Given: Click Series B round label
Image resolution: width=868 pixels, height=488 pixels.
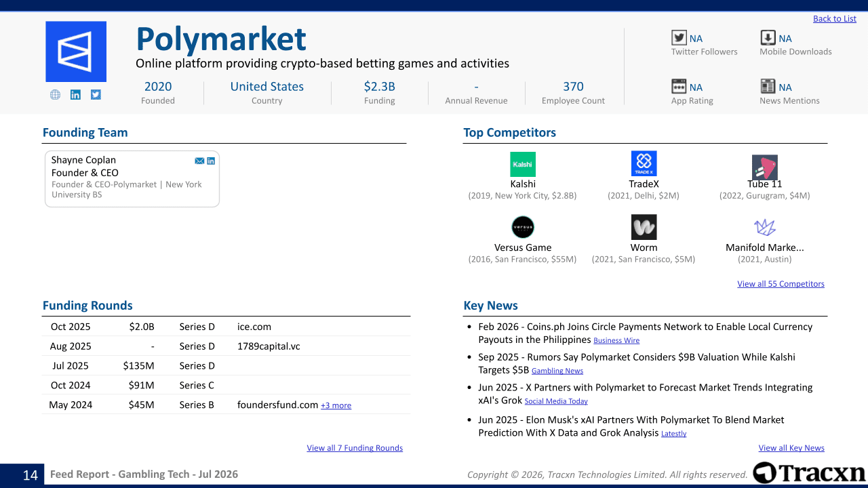Looking at the screenshot, I should pyautogui.click(x=197, y=405).
